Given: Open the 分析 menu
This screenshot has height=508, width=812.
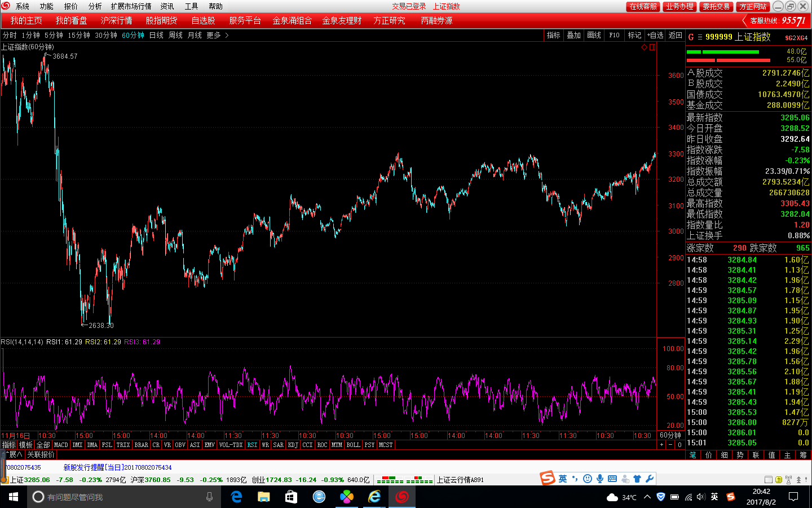Looking at the screenshot, I should tap(95, 6).
